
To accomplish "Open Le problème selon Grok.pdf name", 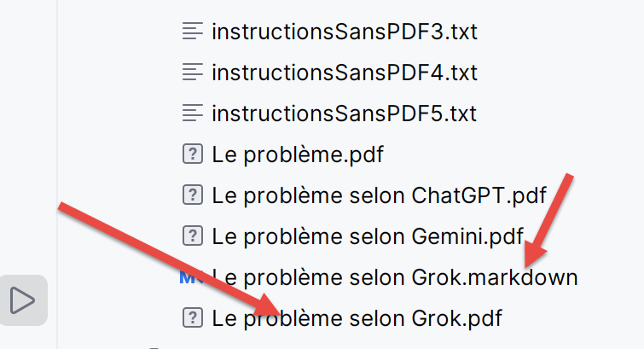I will pos(357,318).
